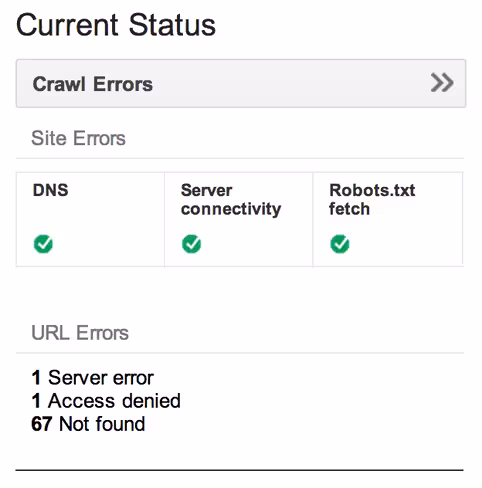View the 1 Access denied entry
The height and width of the screenshot is (488, 482).
pyautogui.click(x=106, y=401)
